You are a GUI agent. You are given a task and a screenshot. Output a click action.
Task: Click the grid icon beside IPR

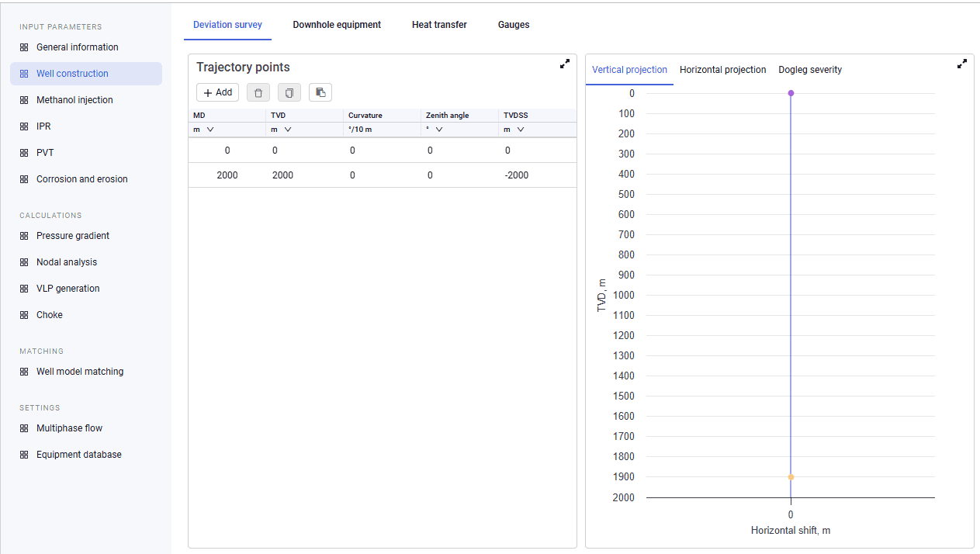pos(24,126)
